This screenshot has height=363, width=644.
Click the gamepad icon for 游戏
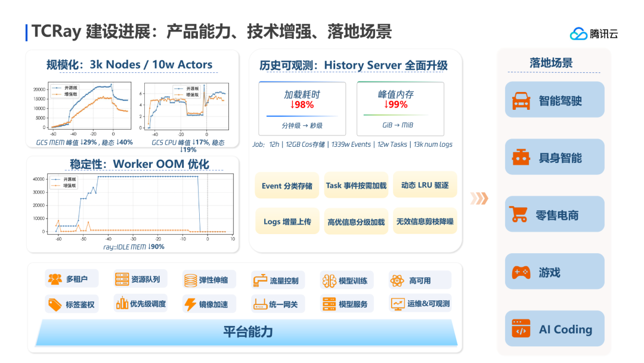(x=521, y=272)
